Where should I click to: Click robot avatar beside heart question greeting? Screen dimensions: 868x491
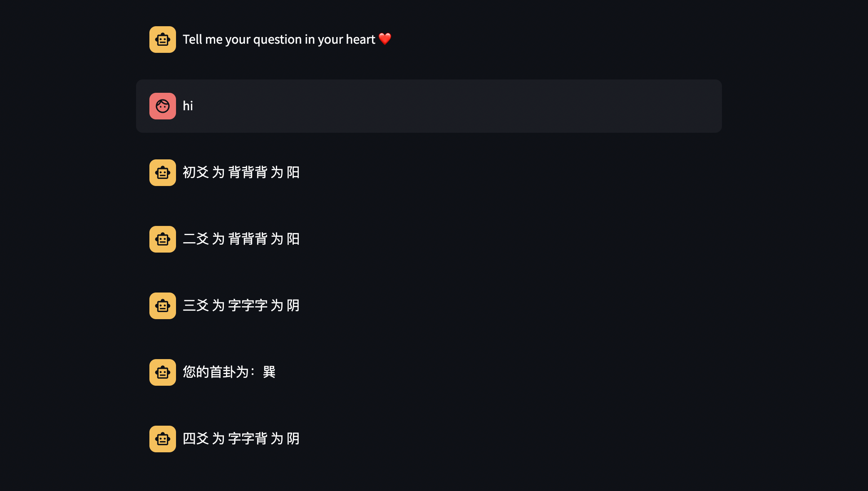point(162,40)
